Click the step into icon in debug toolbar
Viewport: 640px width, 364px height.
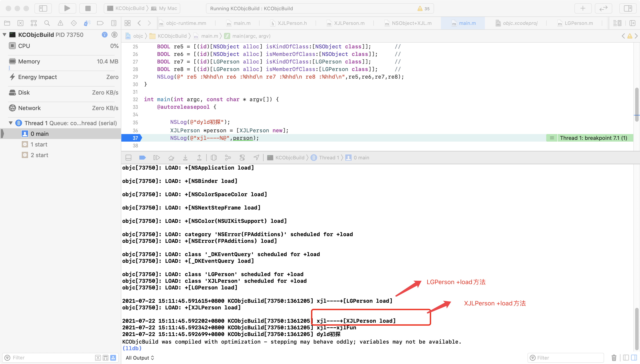click(x=185, y=157)
